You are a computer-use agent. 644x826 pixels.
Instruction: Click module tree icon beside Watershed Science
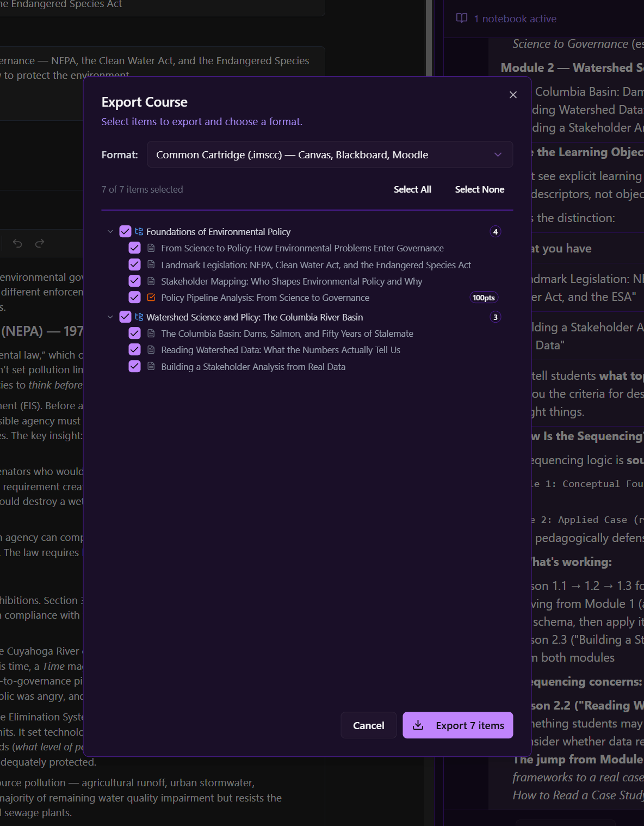pyautogui.click(x=139, y=317)
